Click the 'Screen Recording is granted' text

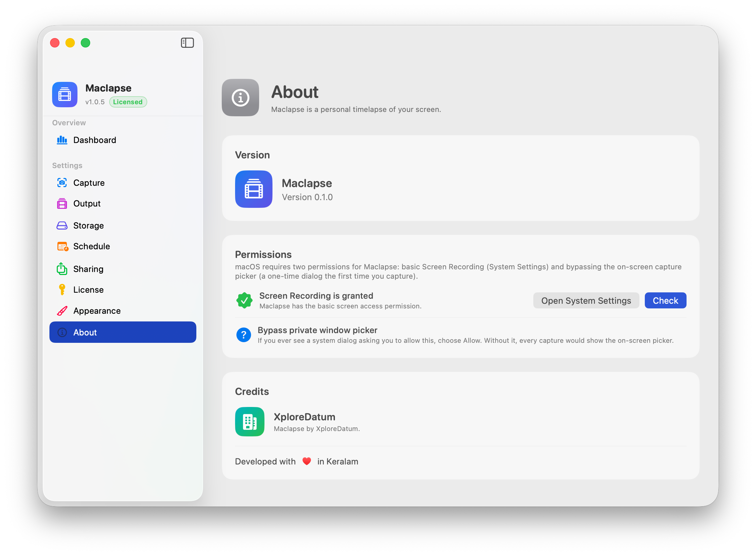tap(316, 295)
